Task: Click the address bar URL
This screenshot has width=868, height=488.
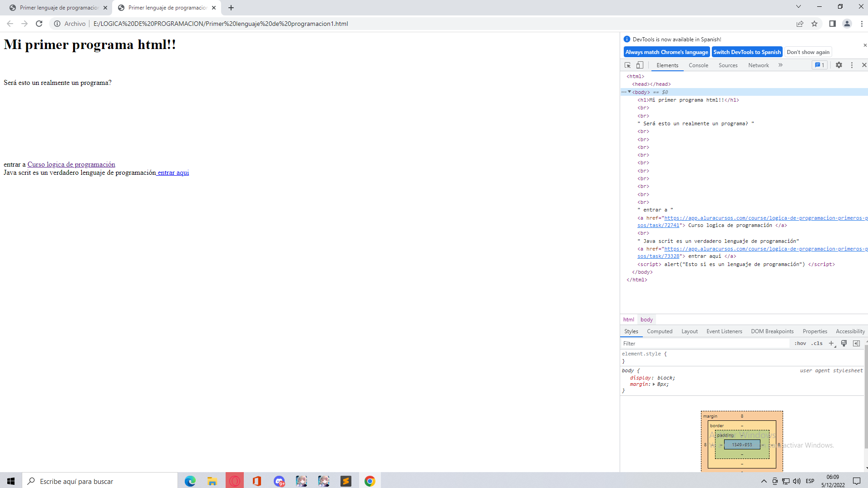Action: (221, 24)
